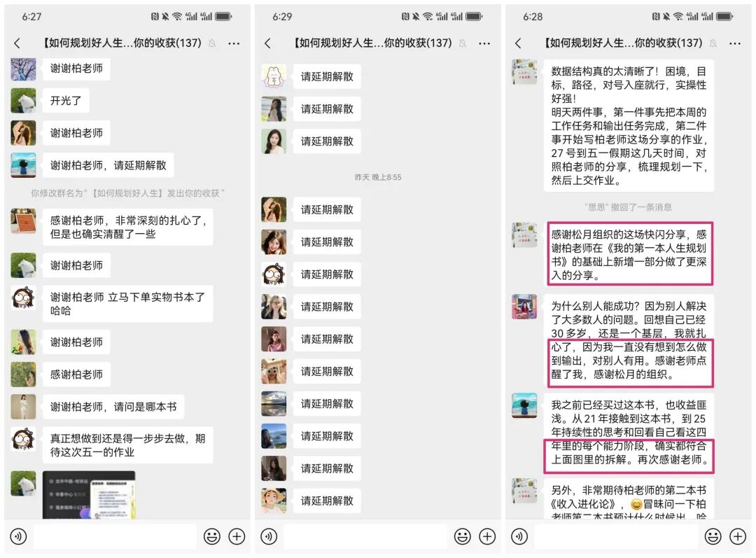Select '谢谢柏老师 立马下单实物书本了' message bubble

128,304
